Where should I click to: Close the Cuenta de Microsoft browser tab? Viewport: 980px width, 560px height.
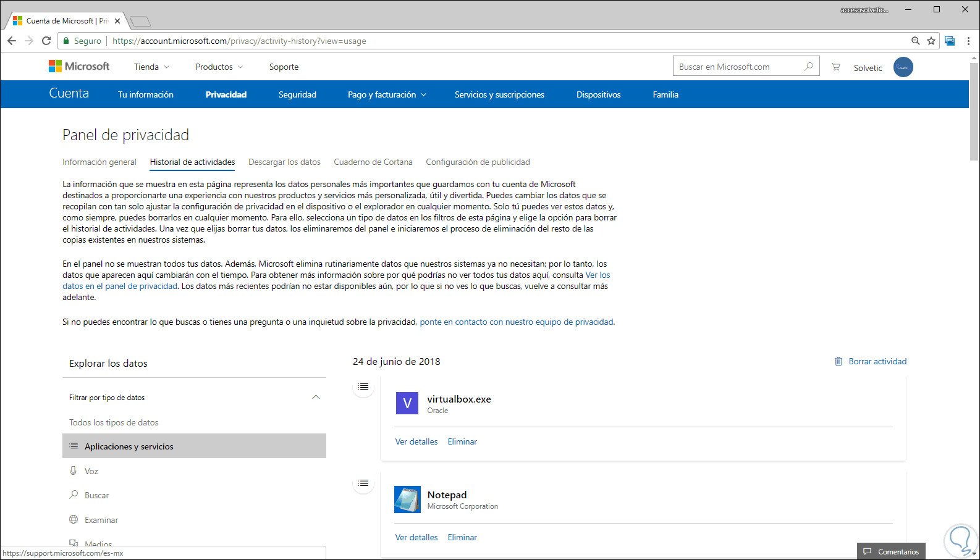coord(117,21)
